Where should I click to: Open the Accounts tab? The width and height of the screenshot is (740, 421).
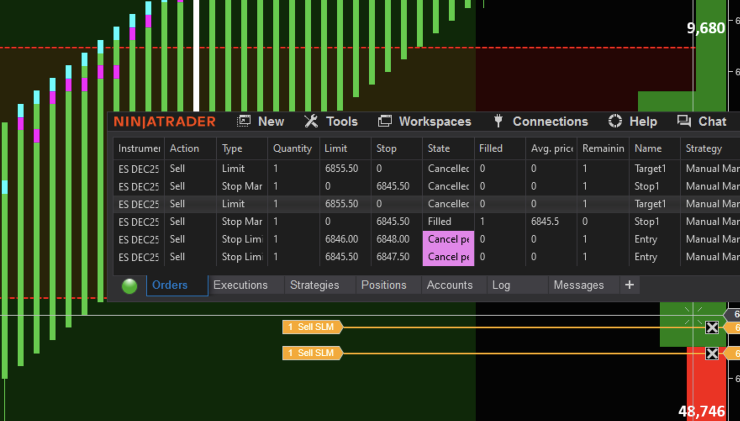pyautogui.click(x=450, y=285)
